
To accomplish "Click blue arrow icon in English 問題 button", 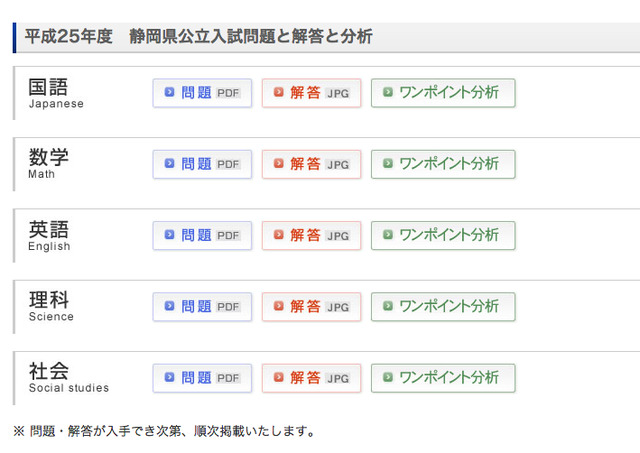I will [x=169, y=235].
